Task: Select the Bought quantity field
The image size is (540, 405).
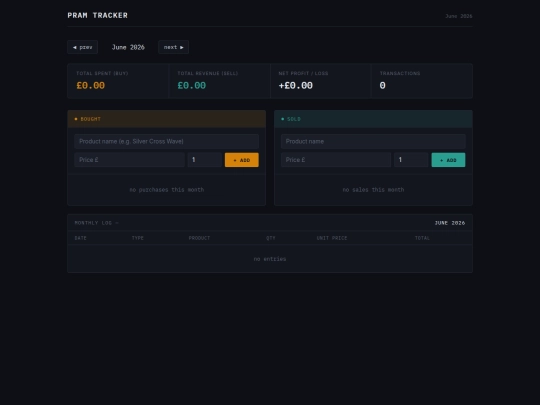Action: click(x=205, y=160)
